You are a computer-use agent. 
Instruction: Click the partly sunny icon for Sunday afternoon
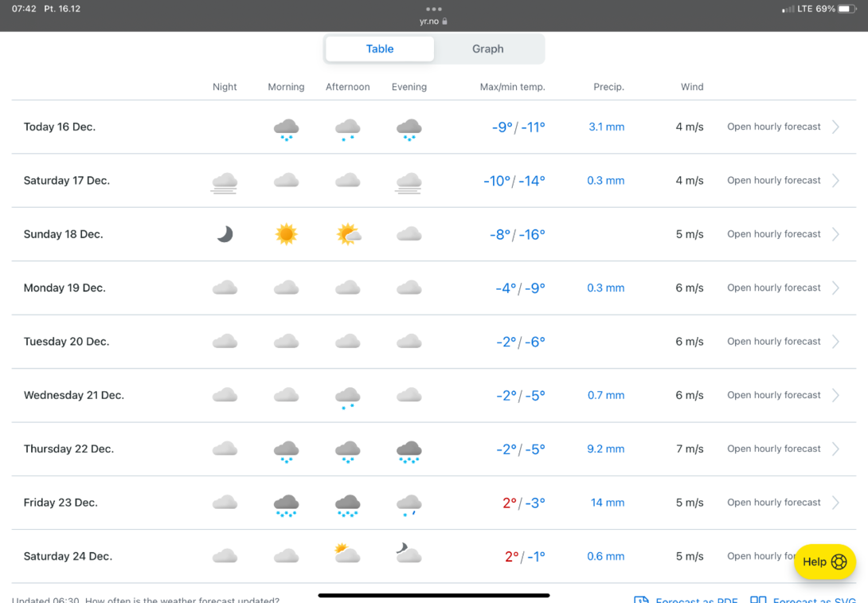pyautogui.click(x=348, y=234)
